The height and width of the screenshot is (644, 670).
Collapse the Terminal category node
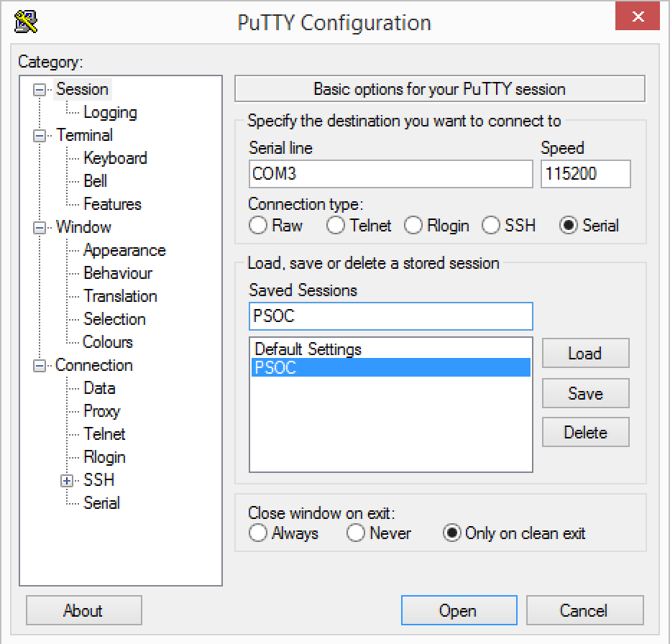click(x=40, y=136)
